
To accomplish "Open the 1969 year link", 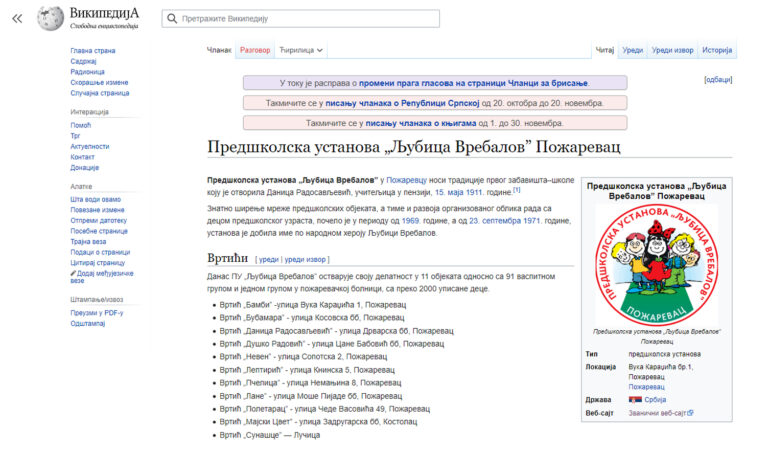I will [x=410, y=221].
